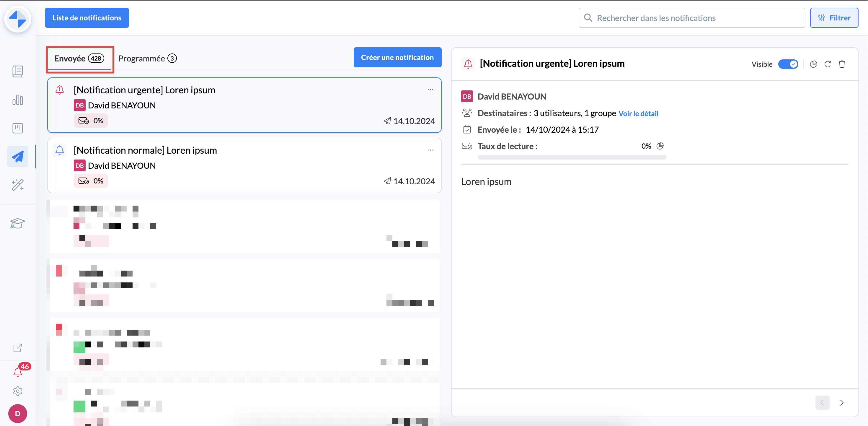Click the board panel sidebar icon
The image size is (868, 426).
17,128
